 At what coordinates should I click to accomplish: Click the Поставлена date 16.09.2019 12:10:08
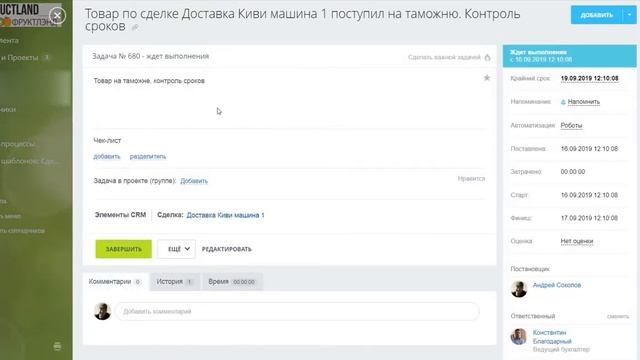(x=589, y=149)
